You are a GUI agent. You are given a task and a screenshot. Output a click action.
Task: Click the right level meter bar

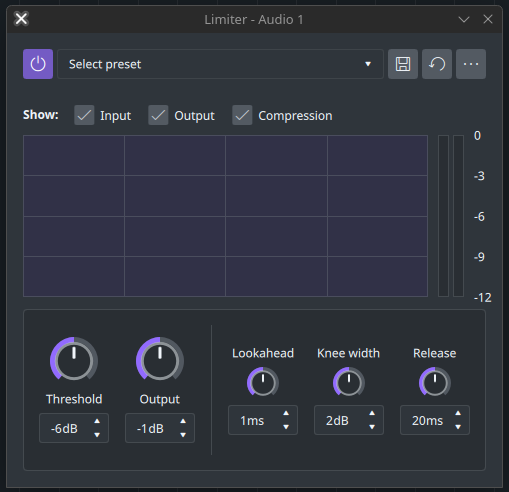click(458, 216)
